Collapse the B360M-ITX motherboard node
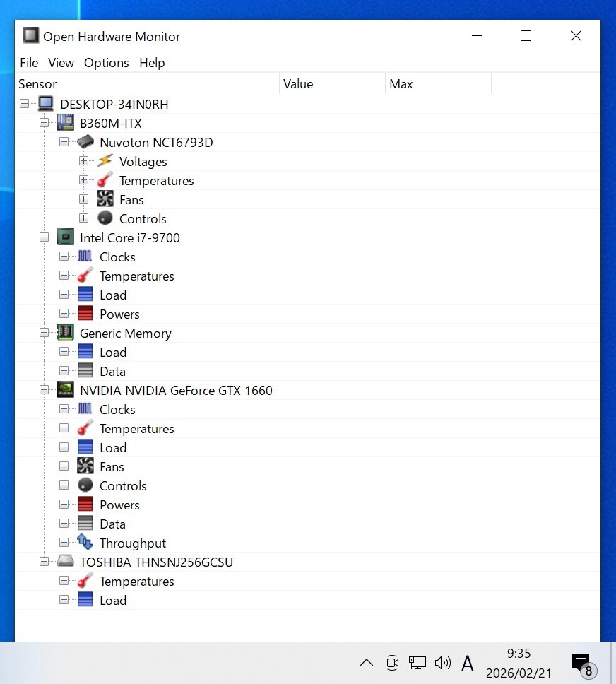Viewport: 616px width, 684px height. click(x=44, y=123)
